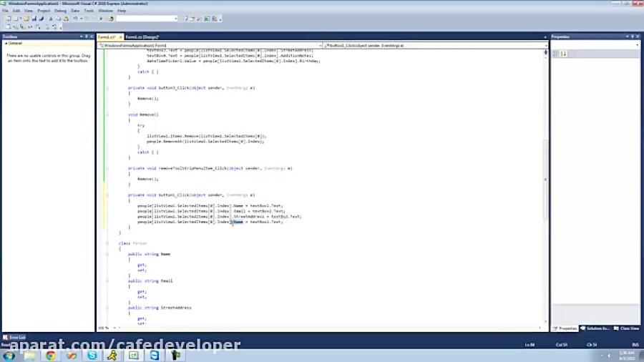Image resolution: width=644 pixels, height=362 pixels.
Task: Open Solution Explorer from toolbar icon
Action: point(185,19)
